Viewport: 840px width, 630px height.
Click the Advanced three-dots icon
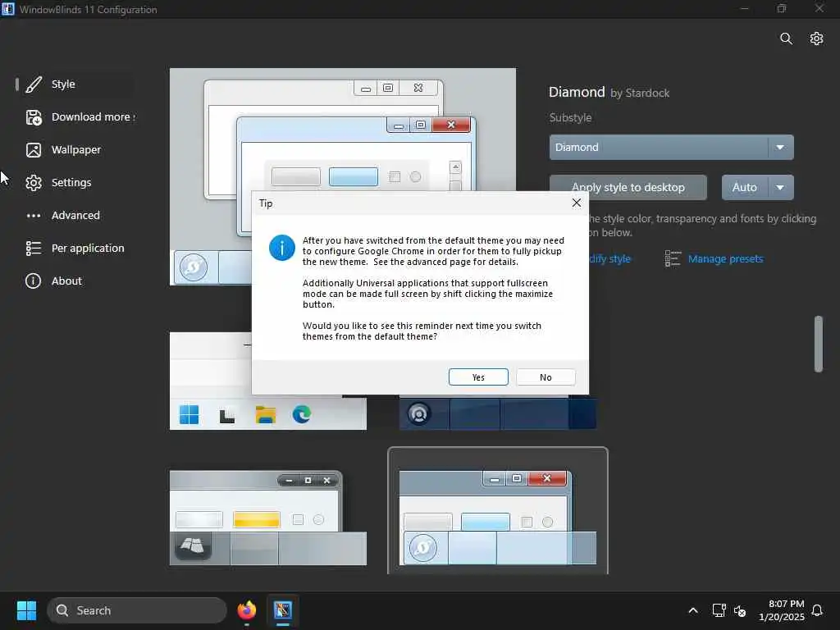coord(33,216)
